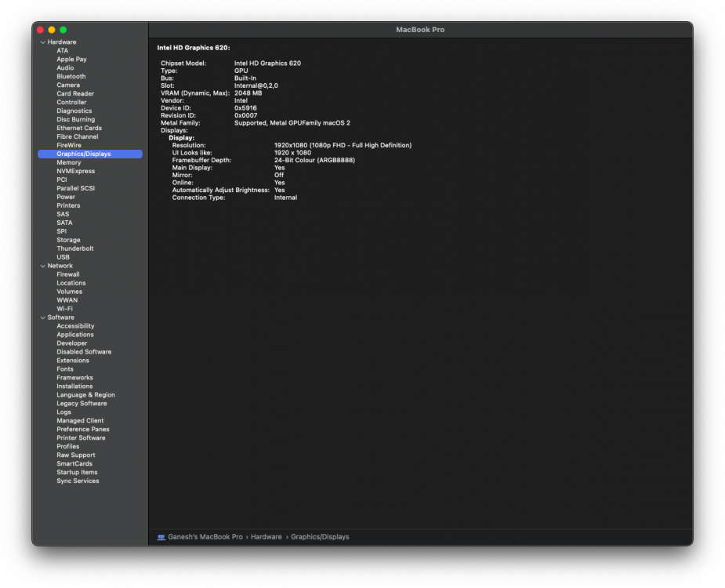Screen dimensions: 725x588
Task: Select Thunderbolt in the sidebar
Action: coord(75,249)
